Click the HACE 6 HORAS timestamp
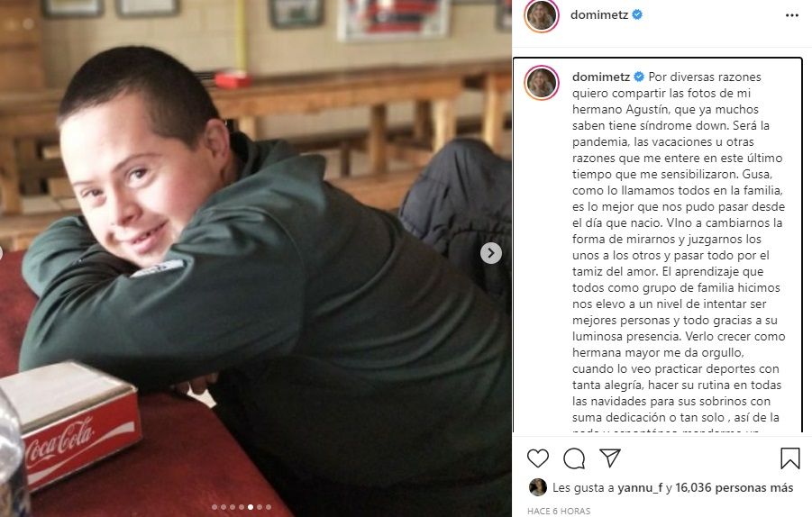Image resolution: width=812 pixels, height=517 pixels. (x=559, y=511)
